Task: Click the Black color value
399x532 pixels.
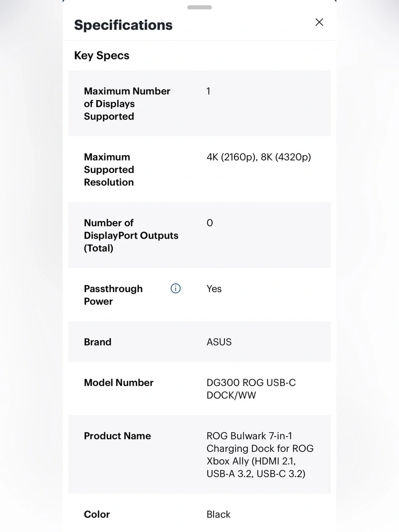Action: coord(218,514)
